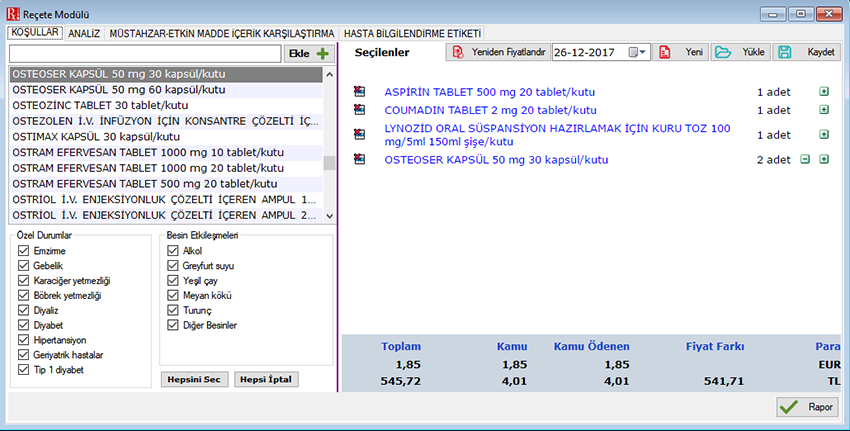The image size is (850, 431).
Task: Click the Yeniden Fiyatlandır reprice icon
Action: [x=458, y=52]
